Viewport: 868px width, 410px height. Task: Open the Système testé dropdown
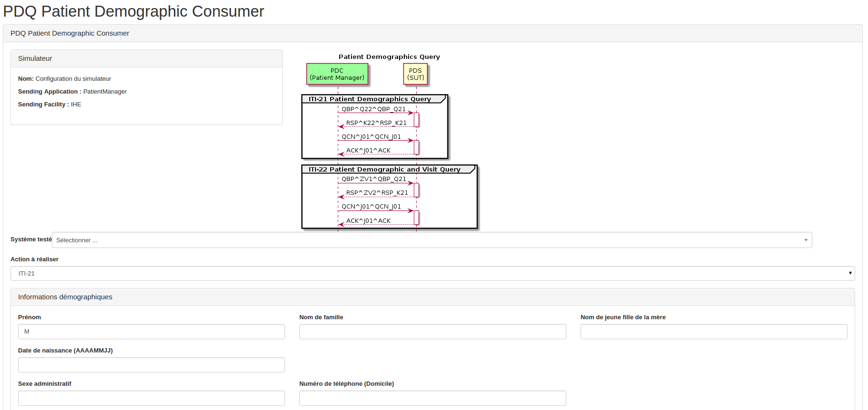click(x=431, y=240)
